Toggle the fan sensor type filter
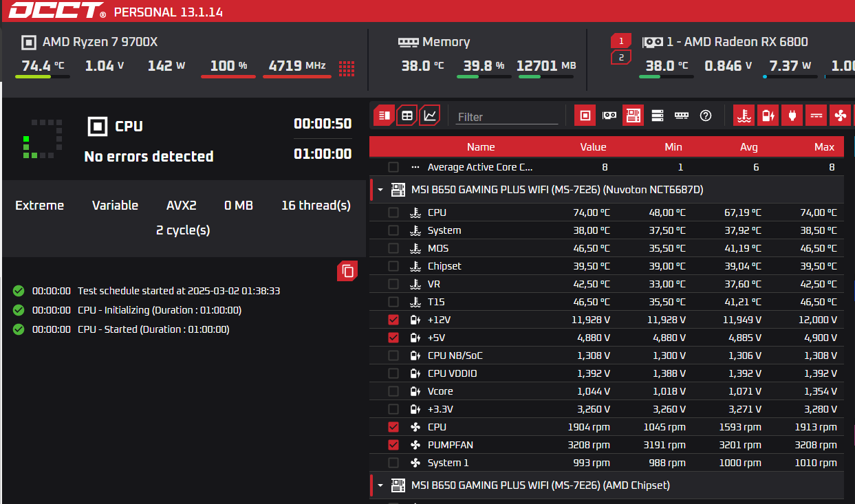 [x=840, y=116]
